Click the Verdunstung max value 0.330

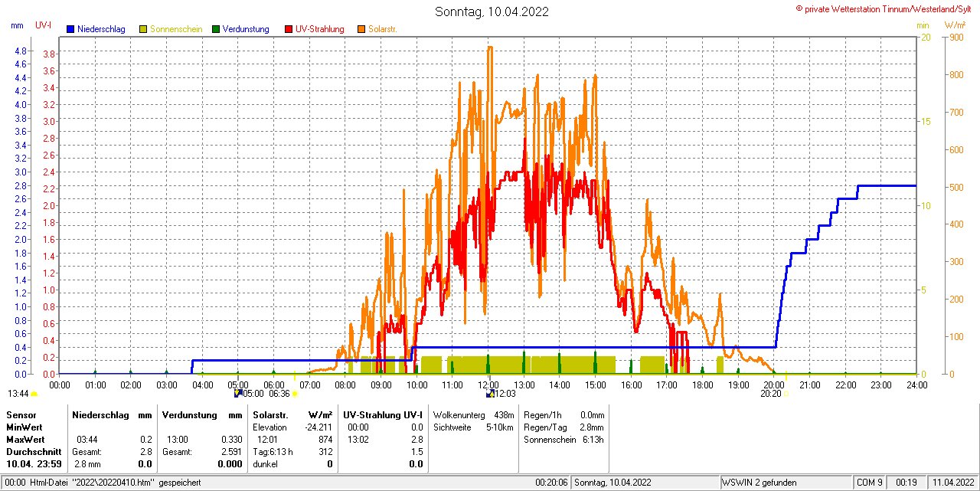point(231,440)
